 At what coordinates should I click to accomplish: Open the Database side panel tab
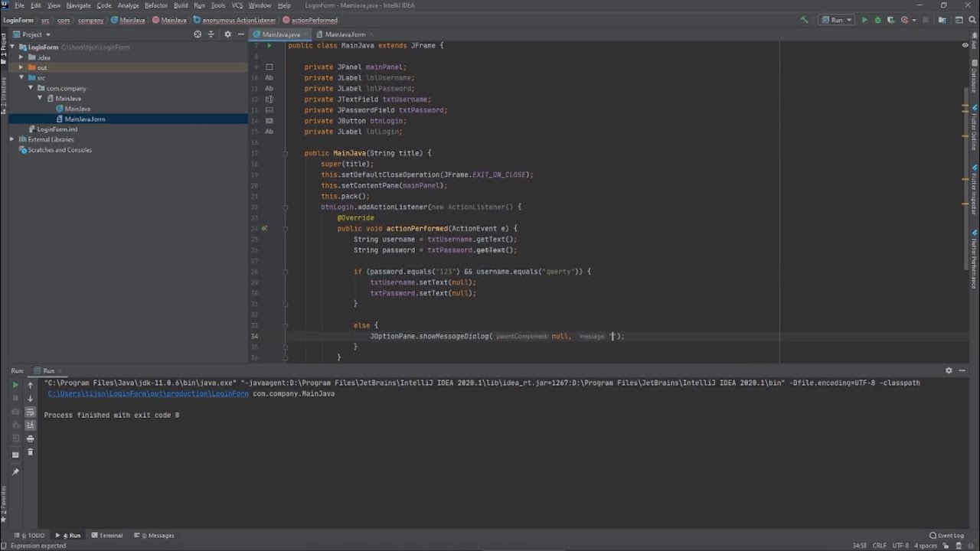pos(974,77)
